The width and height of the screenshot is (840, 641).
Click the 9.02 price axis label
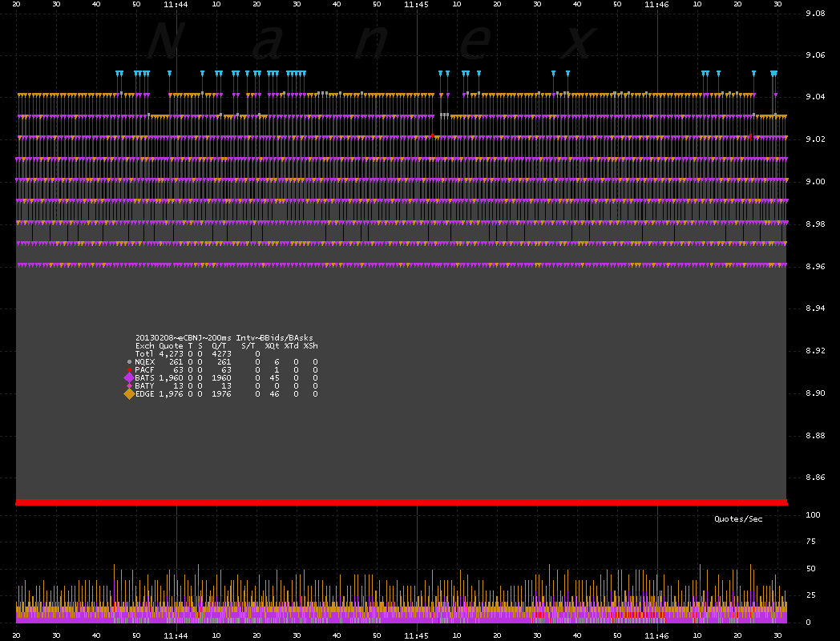pyautogui.click(x=815, y=139)
